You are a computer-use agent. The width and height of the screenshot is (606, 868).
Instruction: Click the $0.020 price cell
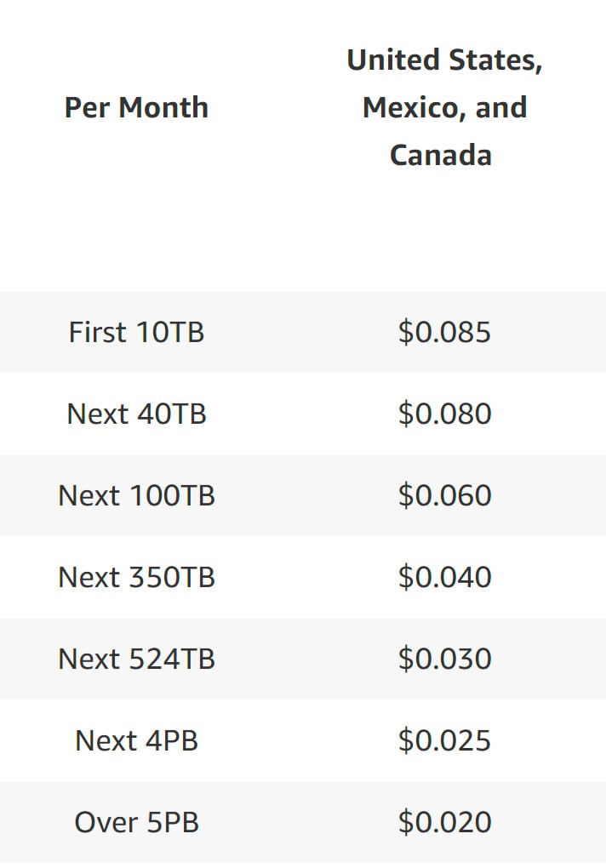444,823
